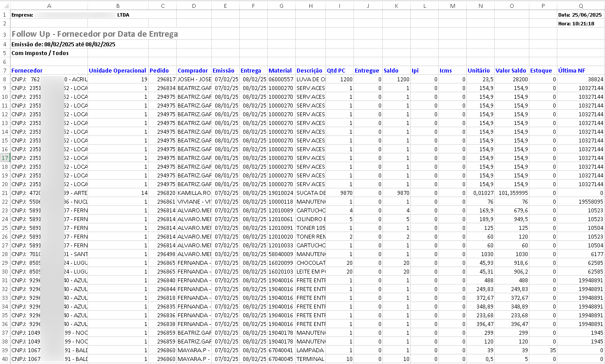Click the 'Fornecedor' column heading cell

point(49,70)
